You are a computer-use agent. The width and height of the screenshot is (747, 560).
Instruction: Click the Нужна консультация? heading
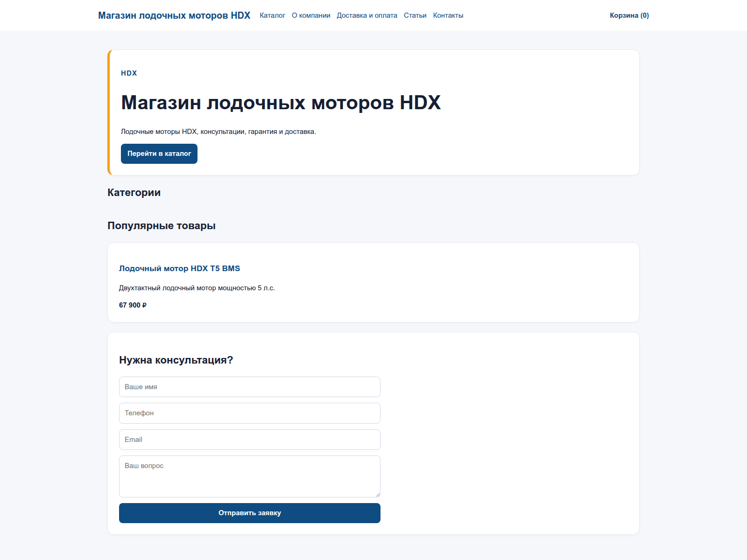(x=176, y=360)
